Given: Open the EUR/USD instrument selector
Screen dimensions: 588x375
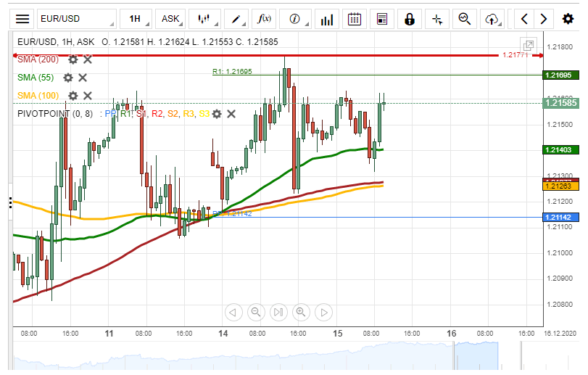Looking at the screenshot, I should [x=77, y=19].
